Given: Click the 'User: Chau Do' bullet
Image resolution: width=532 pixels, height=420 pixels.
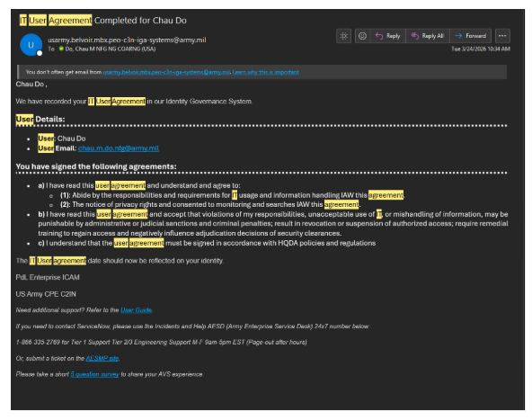Looking at the screenshot, I should coord(62,139).
